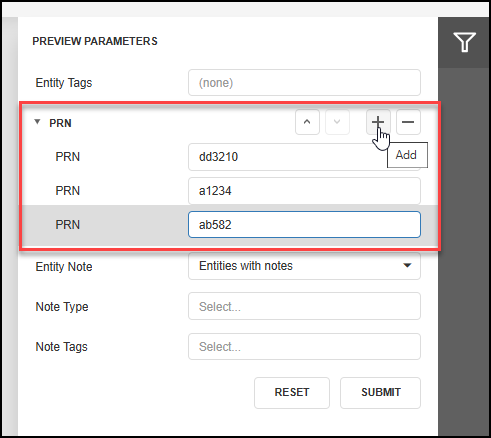Click the PRN group header label
The image size is (491, 438).
pos(60,123)
